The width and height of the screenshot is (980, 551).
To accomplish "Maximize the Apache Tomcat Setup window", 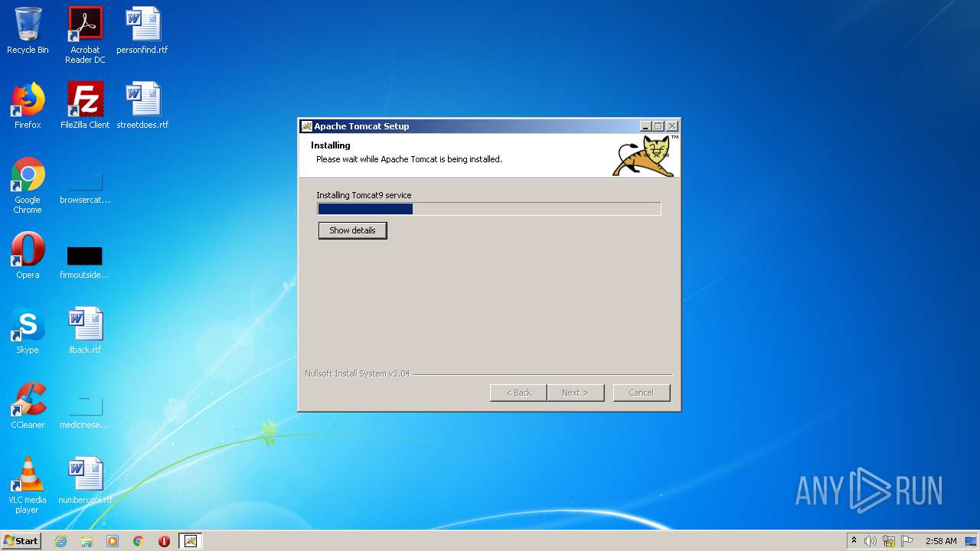I will 658,126.
